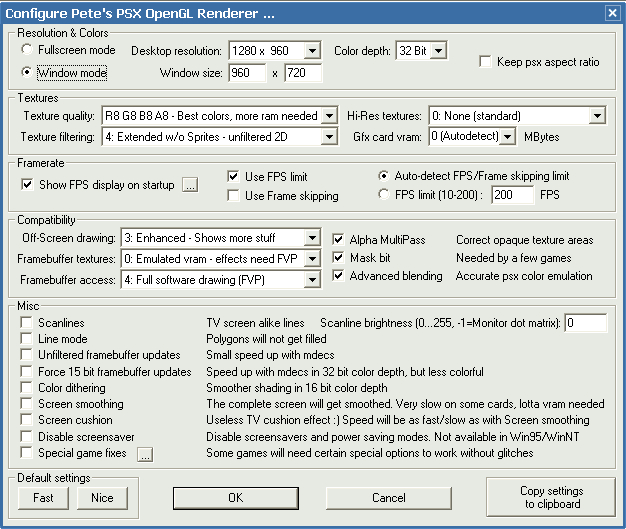Apply Nice default settings
The height and width of the screenshot is (529, 626).
tap(102, 498)
